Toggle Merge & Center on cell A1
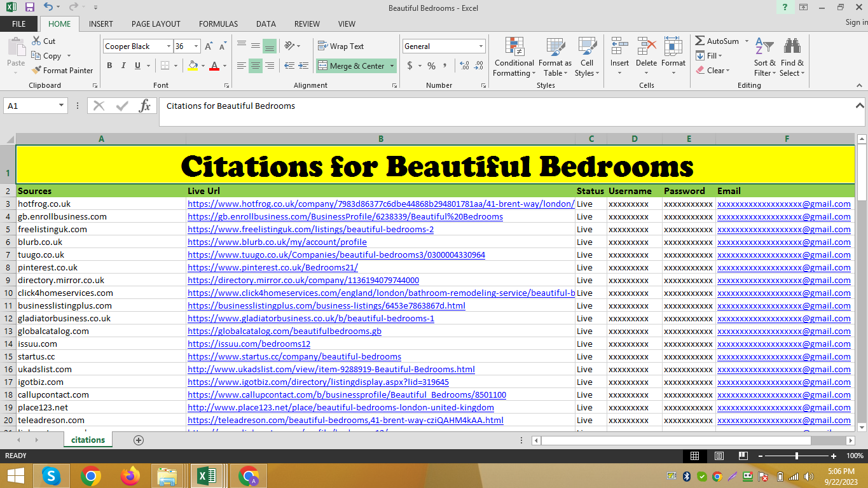The width and height of the screenshot is (868, 488). point(352,66)
